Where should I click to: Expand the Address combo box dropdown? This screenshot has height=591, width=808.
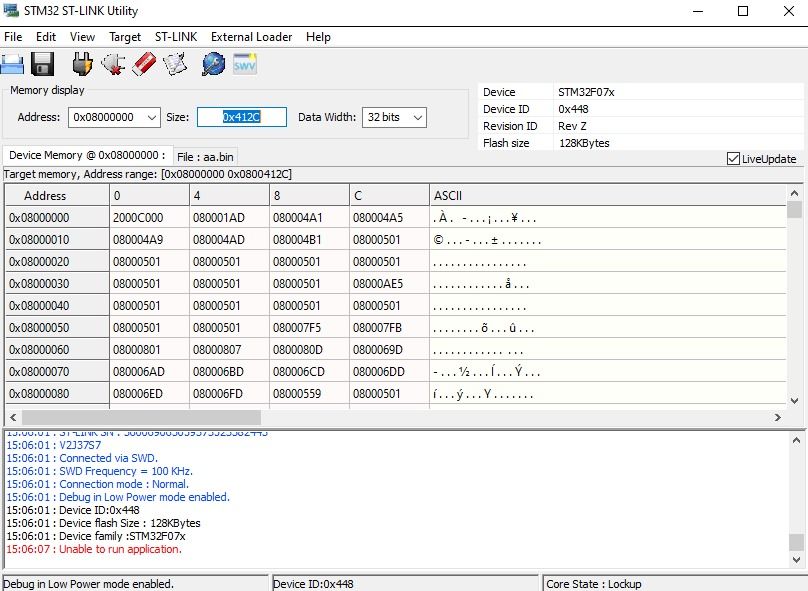pos(152,117)
